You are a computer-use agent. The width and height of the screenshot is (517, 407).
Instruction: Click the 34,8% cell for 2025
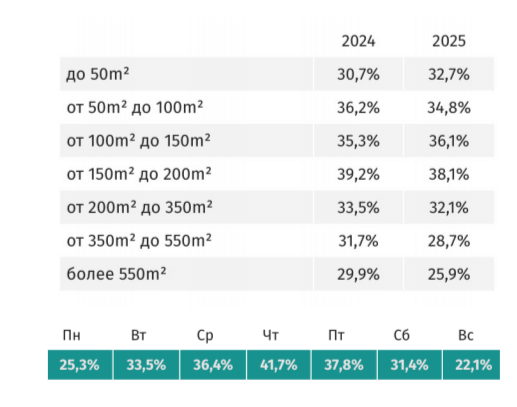click(x=449, y=107)
